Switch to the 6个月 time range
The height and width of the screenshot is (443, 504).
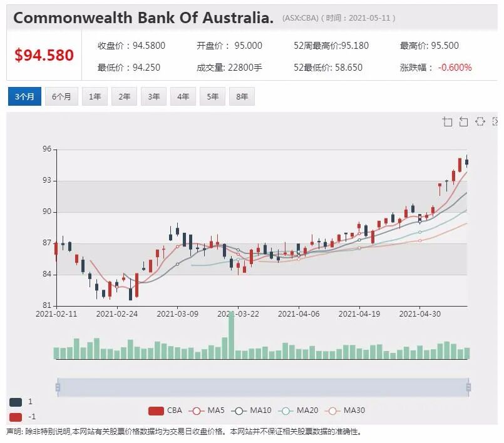click(61, 96)
